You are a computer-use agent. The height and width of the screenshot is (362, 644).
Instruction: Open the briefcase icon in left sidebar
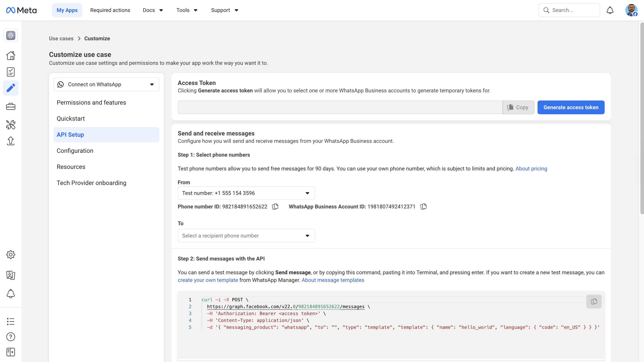[x=11, y=106]
